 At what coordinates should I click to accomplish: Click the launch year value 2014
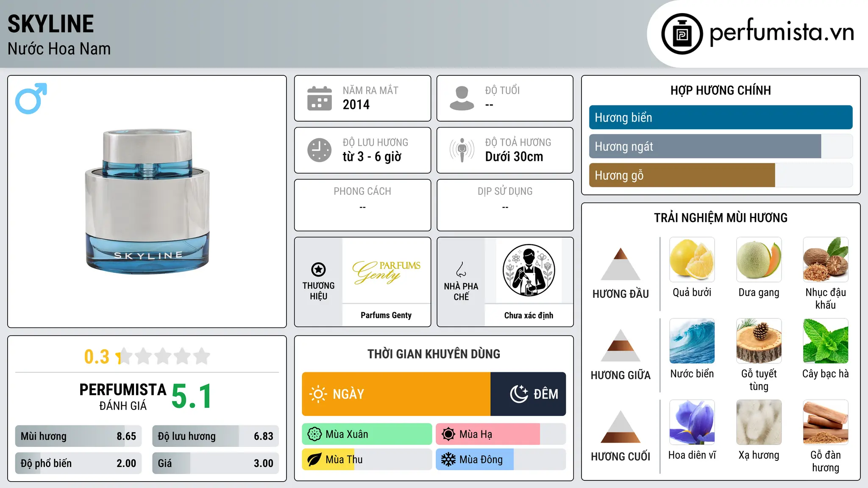pyautogui.click(x=356, y=105)
